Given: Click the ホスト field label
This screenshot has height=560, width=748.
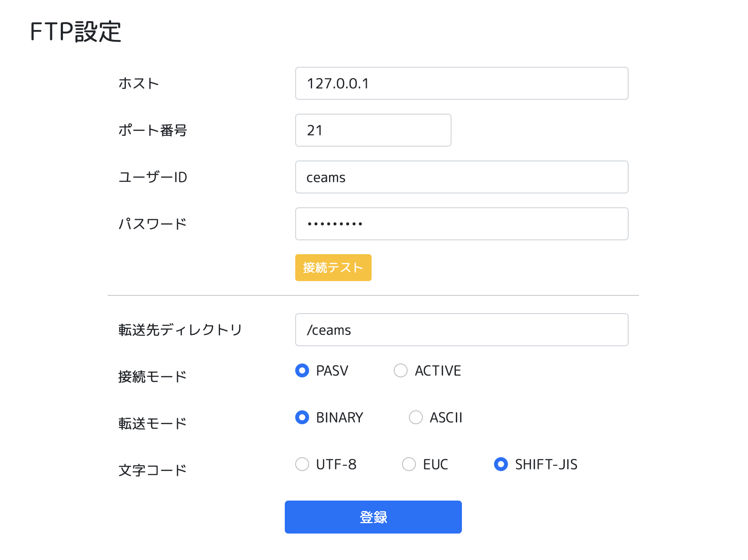Looking at the screenshot, I should point(139,83).
